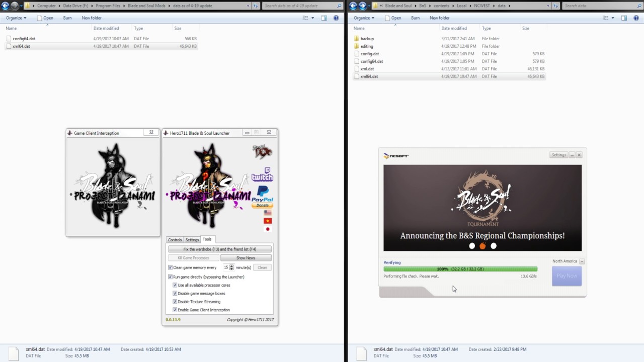Screen dimensions: 644x362
Task: Go back in left Explorer window
Action: (6, 6)
